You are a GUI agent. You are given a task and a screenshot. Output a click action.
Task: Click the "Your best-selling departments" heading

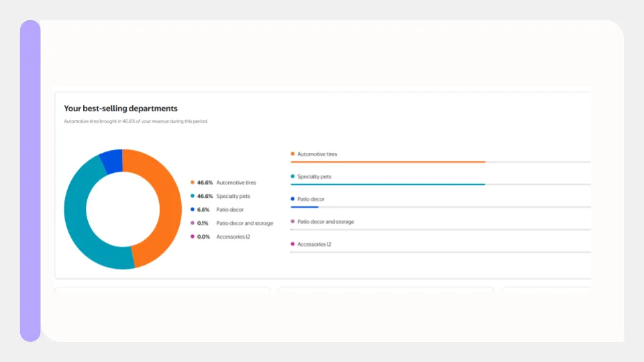coord(121,108)
